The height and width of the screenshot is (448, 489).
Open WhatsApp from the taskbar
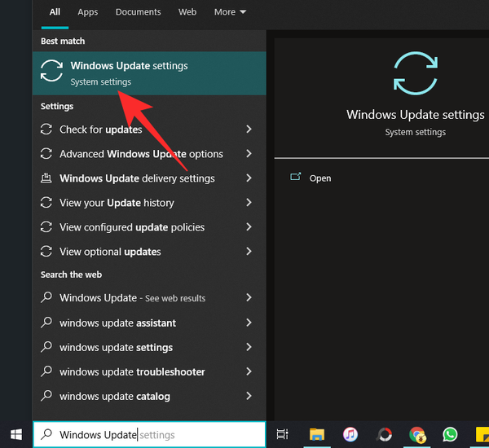pos(450,434)
